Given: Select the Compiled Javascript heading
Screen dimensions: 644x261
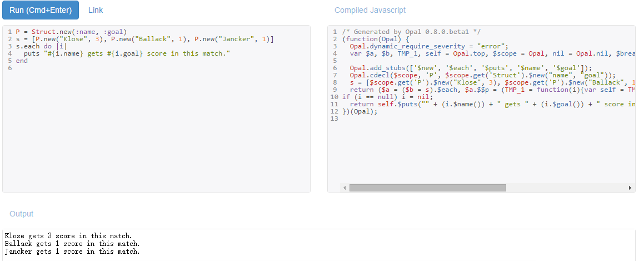Looking at the screenshot, I should coord(370,10).
